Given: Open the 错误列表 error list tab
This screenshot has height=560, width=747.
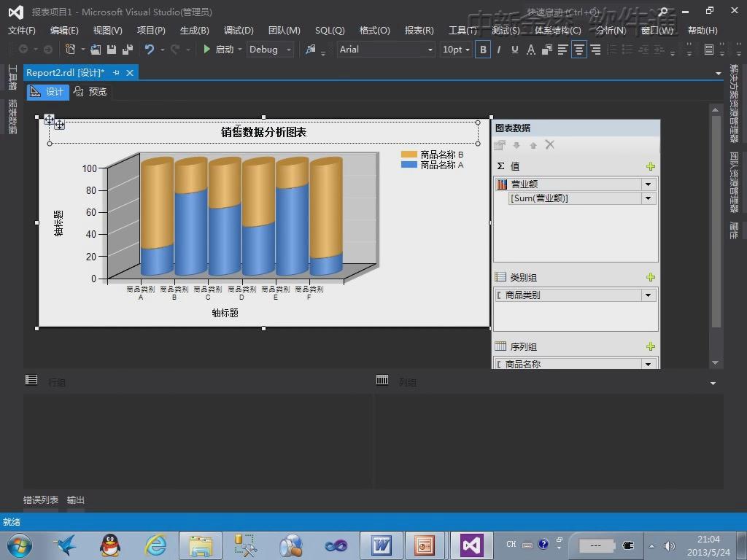Looking at the screenshot, I should (41, 500).
